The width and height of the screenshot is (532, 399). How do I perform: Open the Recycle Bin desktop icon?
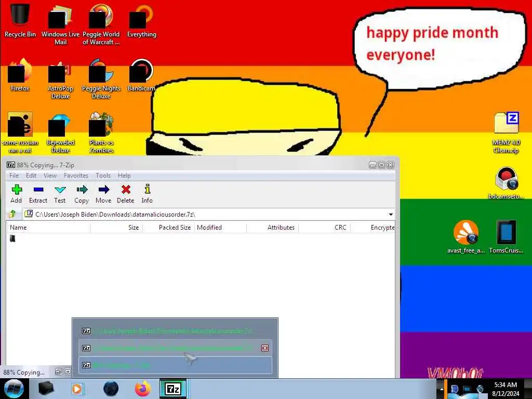point(20,20)
